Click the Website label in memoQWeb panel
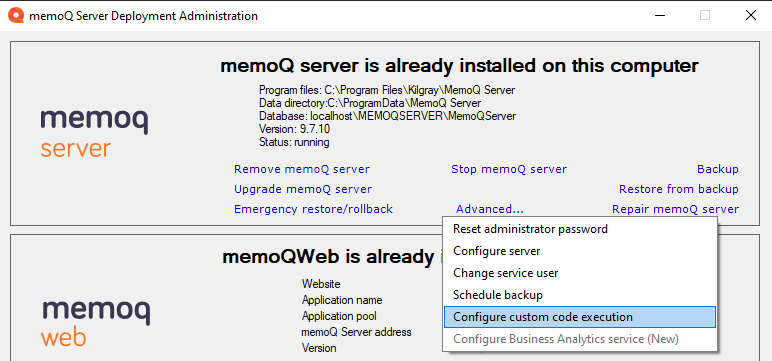The height and width of the screenshot is (361, 772). [x=321, y=284]
